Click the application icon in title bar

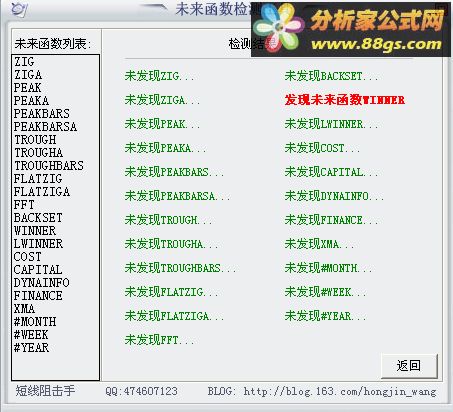(x=18, y=9)
